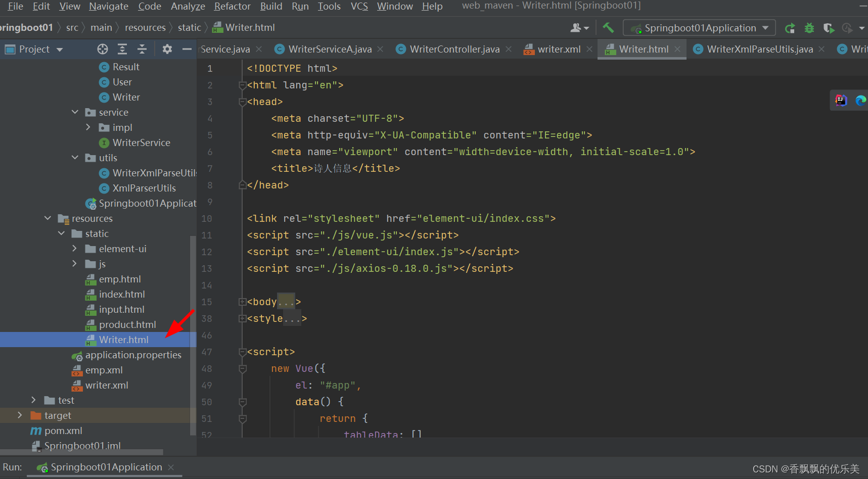Open the VCS menu
Screen dimensions: 868x479
(359, 6)
